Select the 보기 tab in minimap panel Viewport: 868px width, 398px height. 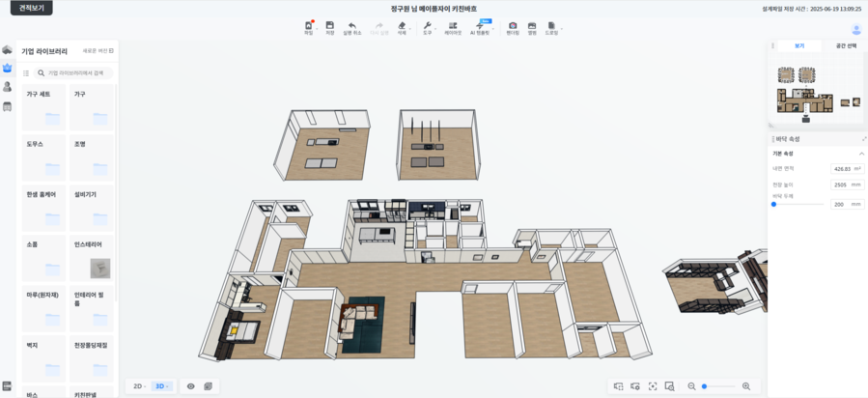(799, 45)
